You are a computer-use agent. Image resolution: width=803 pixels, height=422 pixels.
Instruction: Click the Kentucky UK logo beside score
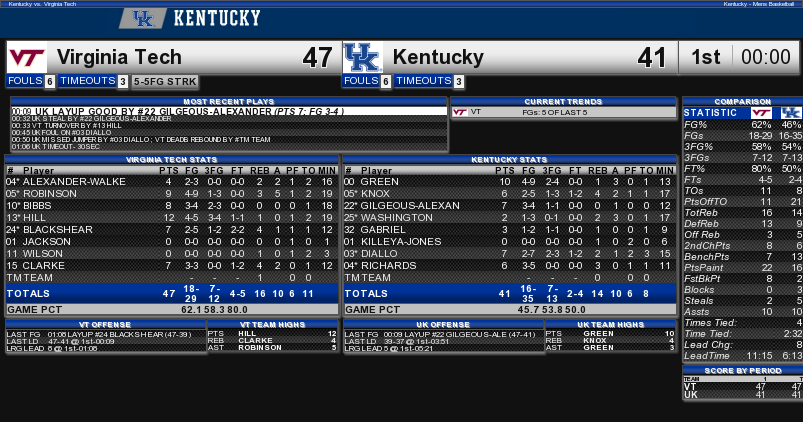tap(363, 57)
